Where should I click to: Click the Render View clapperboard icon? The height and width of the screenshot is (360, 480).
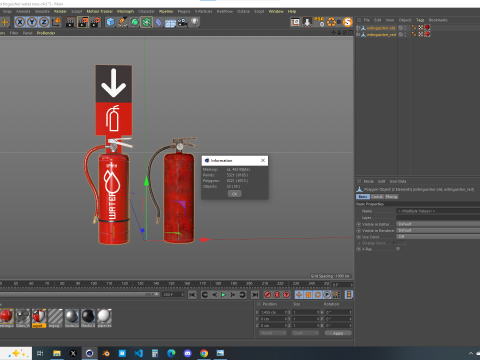click(71, 22)
